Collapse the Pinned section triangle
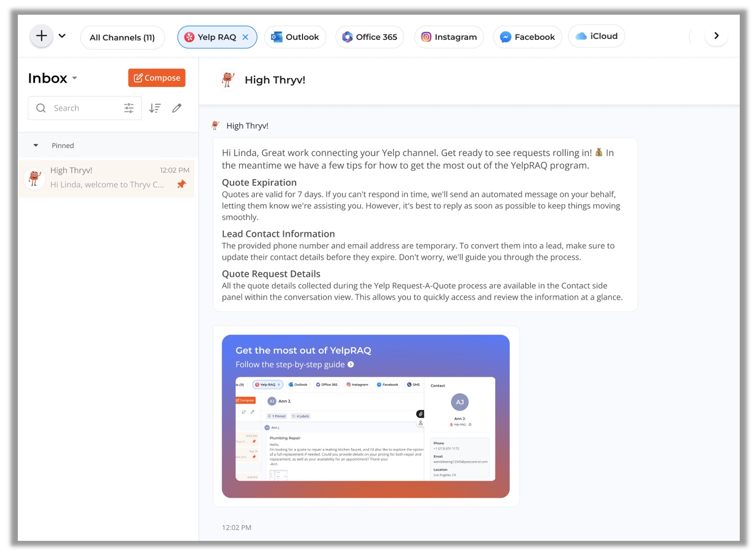The image size is (756, 555). click(36, 145)
